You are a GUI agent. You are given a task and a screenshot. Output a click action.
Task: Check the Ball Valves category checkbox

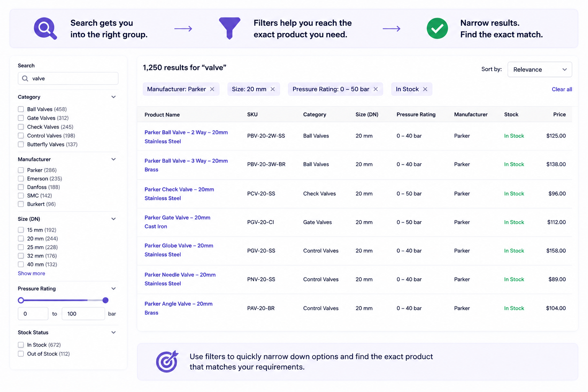pyautogui.click(x=21, y=109)
